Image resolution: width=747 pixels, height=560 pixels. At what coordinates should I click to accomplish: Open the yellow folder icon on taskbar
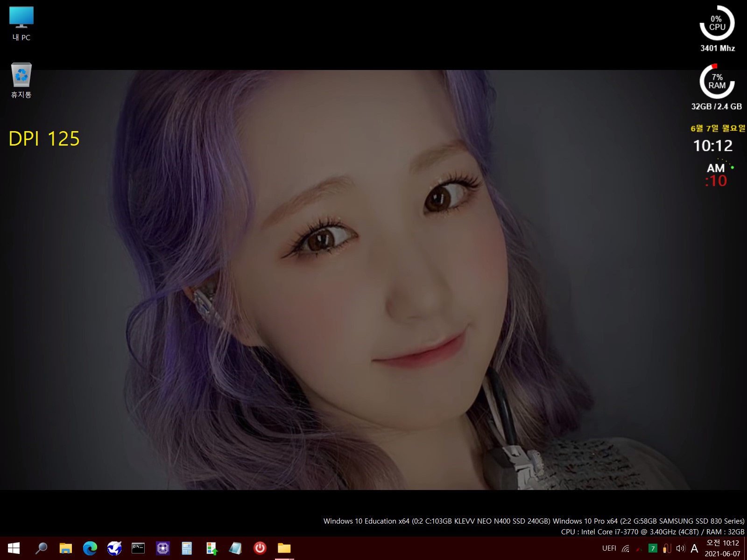coord(284,548)
